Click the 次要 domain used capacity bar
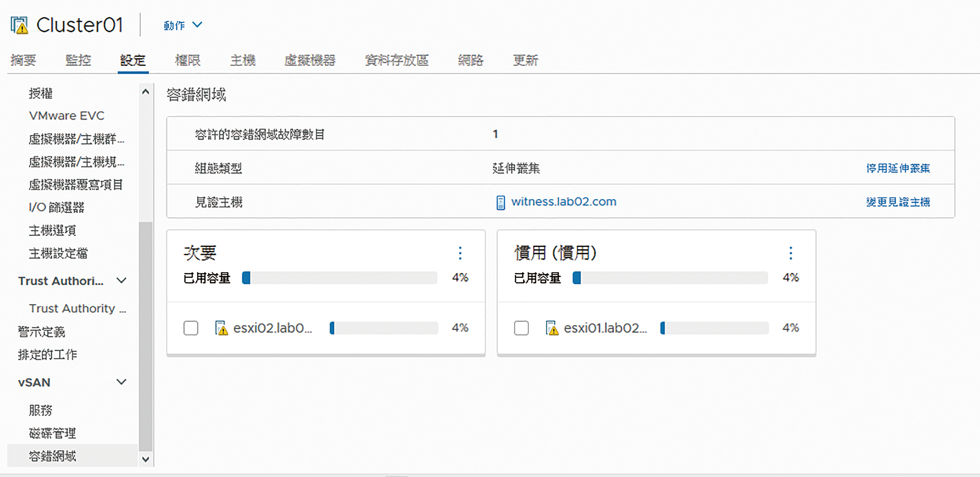The image size is (980, 477). [340, 278]
